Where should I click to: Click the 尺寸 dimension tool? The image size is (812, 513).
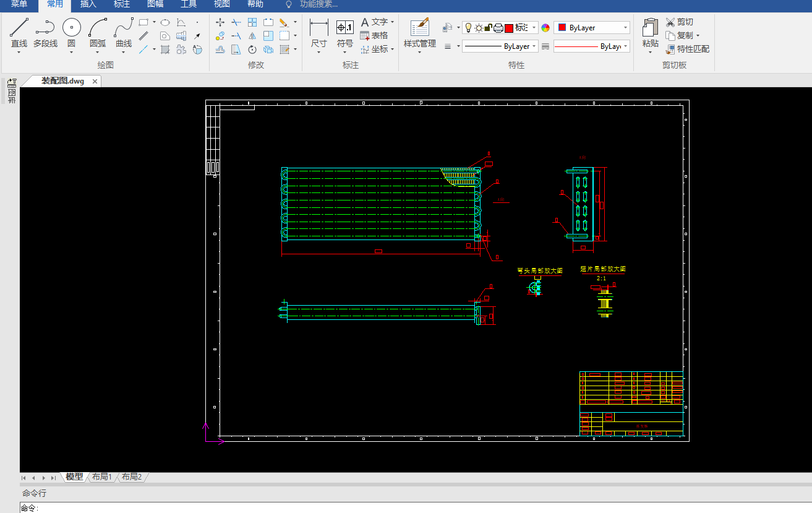[318, 28]
